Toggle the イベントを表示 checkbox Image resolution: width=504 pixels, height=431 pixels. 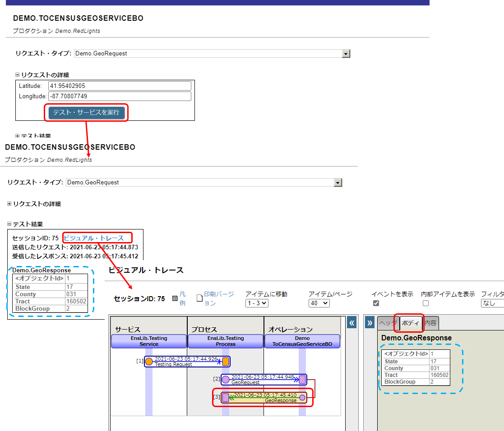coord(376,303)
